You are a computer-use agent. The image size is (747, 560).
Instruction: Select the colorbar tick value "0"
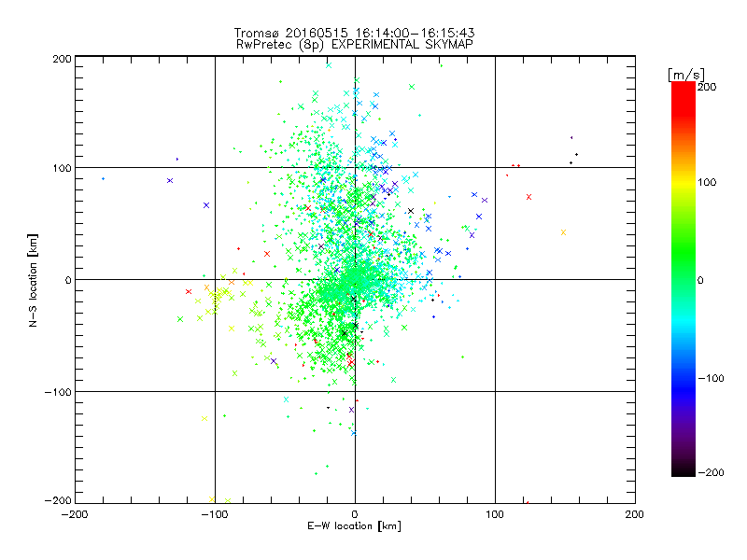tap(699, 281)
